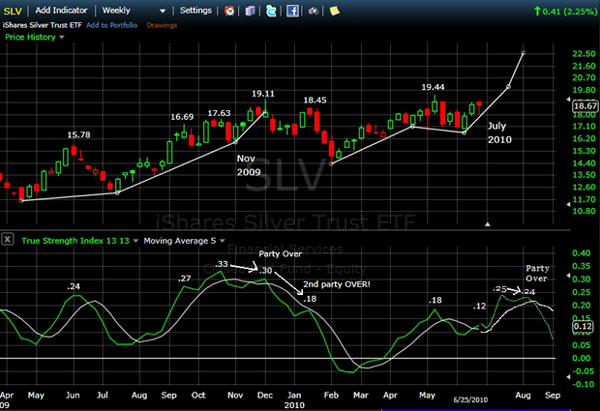
Task: Click the 18.45 price annotation
Action: point(315,100)
